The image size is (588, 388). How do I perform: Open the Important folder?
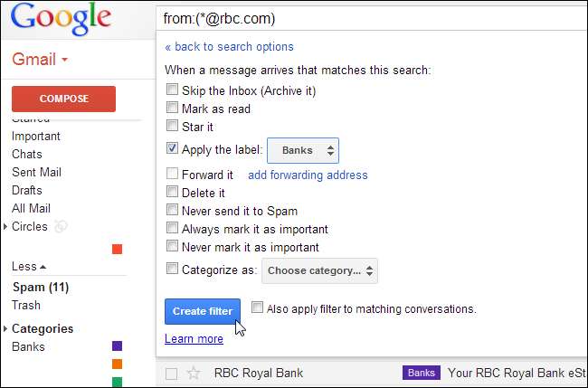point(36,136)
